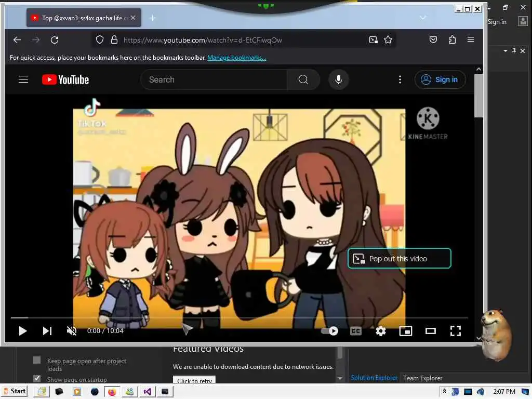The image size is (532, 399).
Task: Open the YouTube guide hamburger menu
Action: (x=23, y=79)
